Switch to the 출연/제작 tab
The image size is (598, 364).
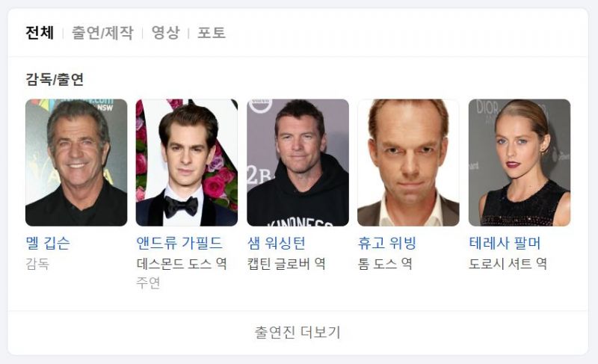pos(102,33)
